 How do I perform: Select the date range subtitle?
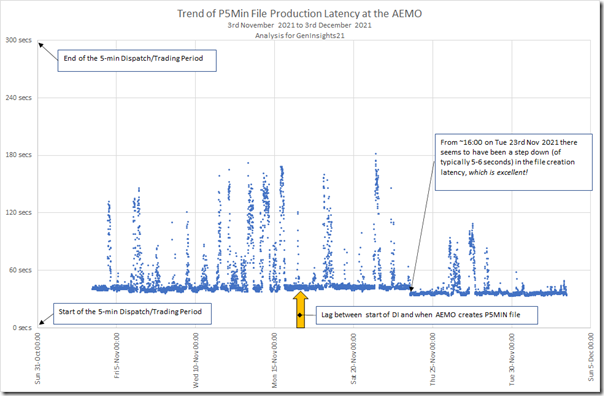pos(300,25)
